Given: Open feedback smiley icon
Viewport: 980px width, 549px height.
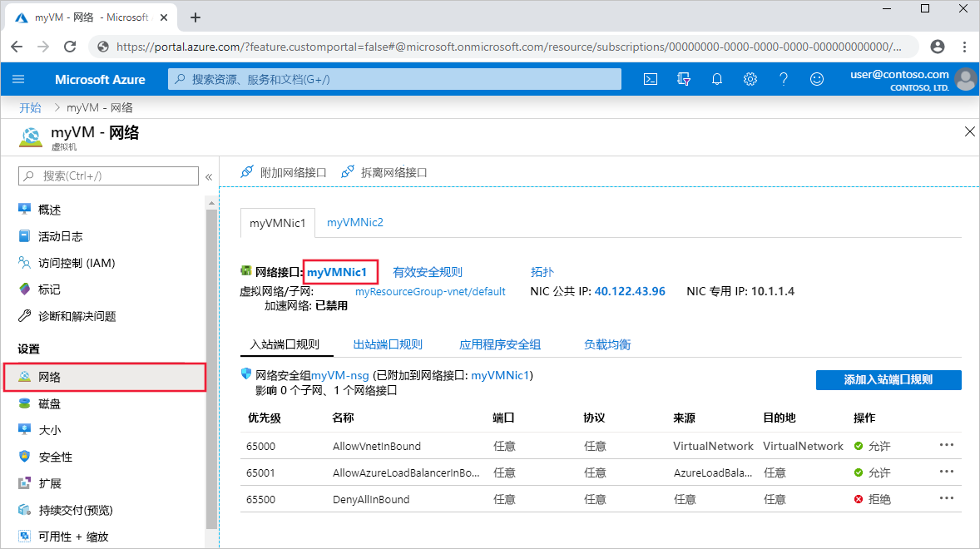Looking at the screenshot, I should tap(817, 79).
